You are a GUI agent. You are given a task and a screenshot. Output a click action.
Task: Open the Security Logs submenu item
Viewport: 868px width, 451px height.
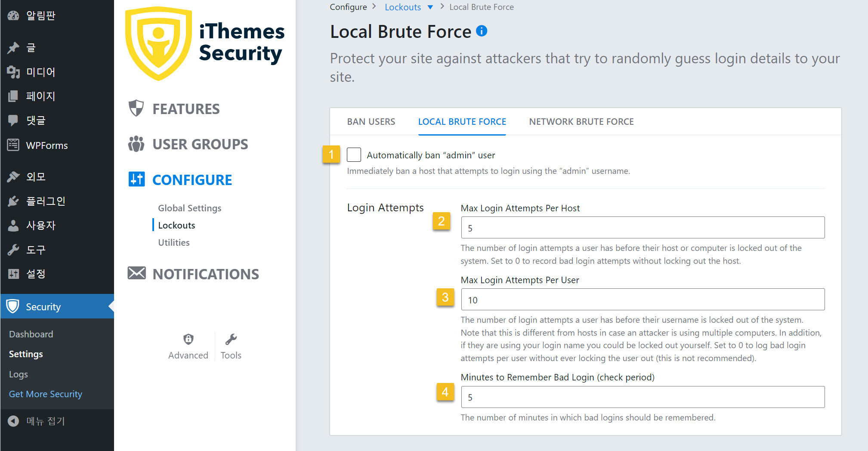click(19, 374)
